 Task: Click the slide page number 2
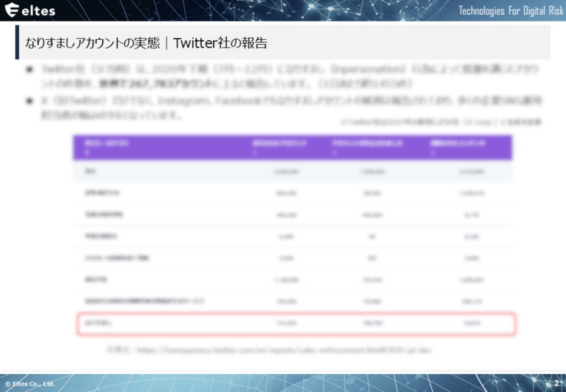click(556, 383)
